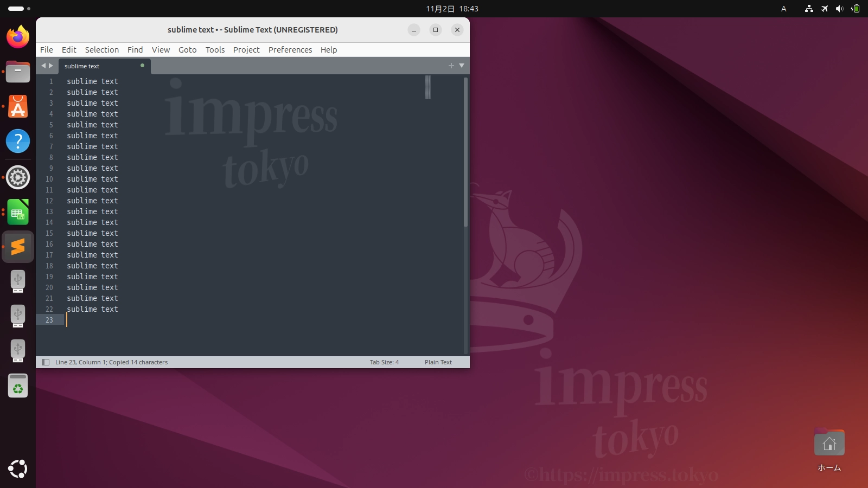Click the Sublime Text window title bar text
Viewport: 868px width, 488px height.
coord(253,30)
